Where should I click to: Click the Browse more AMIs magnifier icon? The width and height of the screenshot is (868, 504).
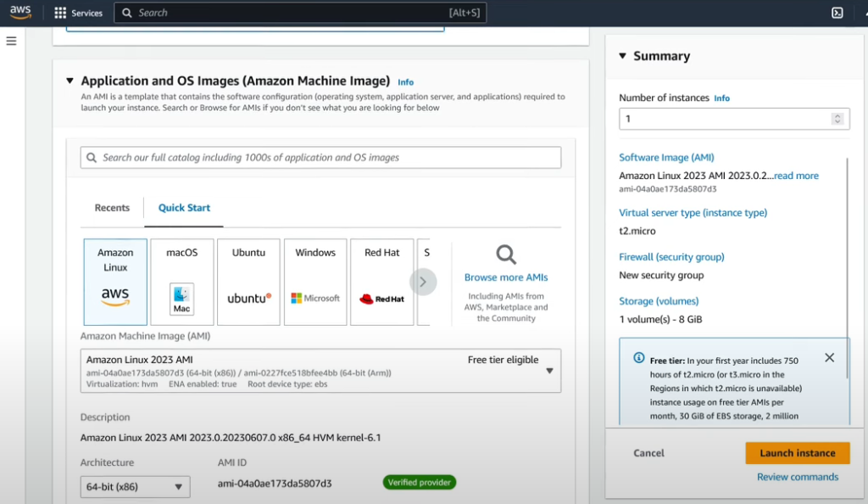506,255
